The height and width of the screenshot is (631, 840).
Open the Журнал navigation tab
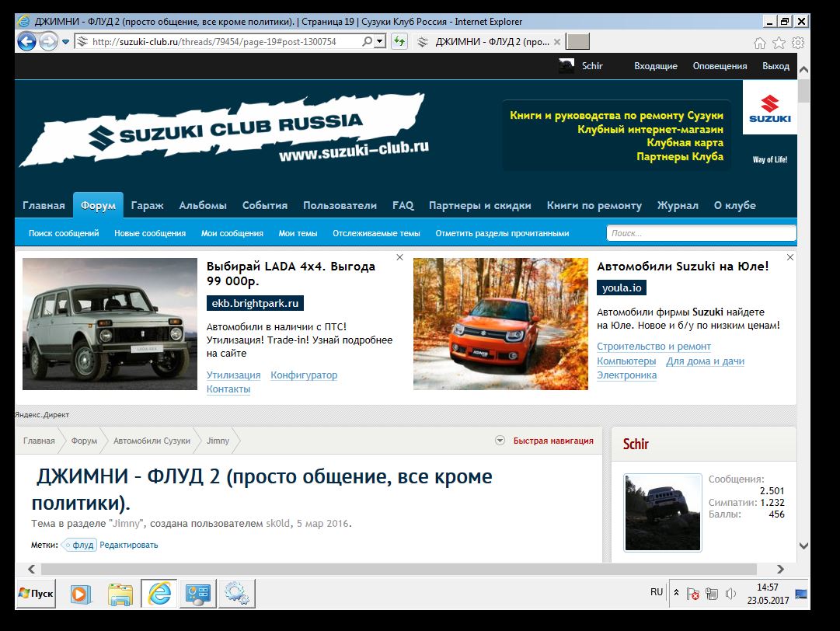(678, 205)
